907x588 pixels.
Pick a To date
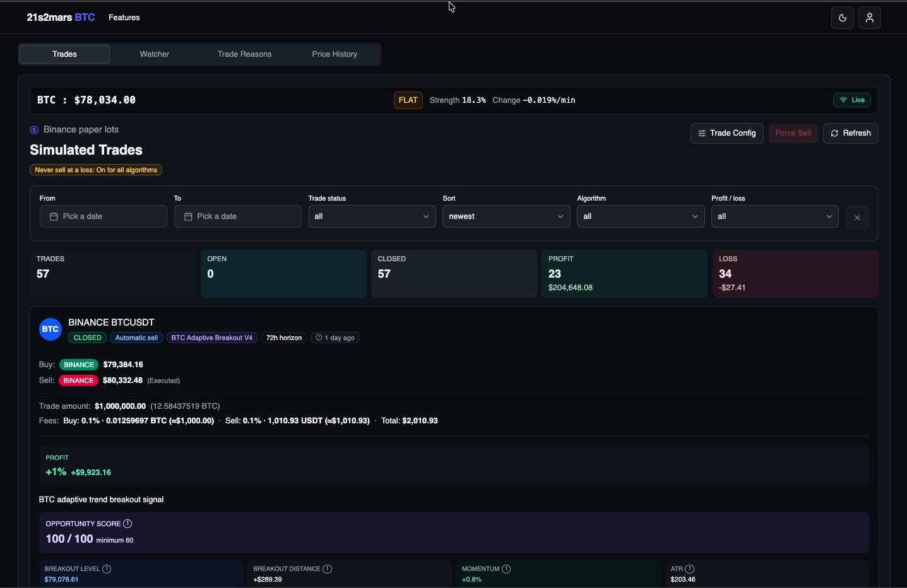click(238, 216)
